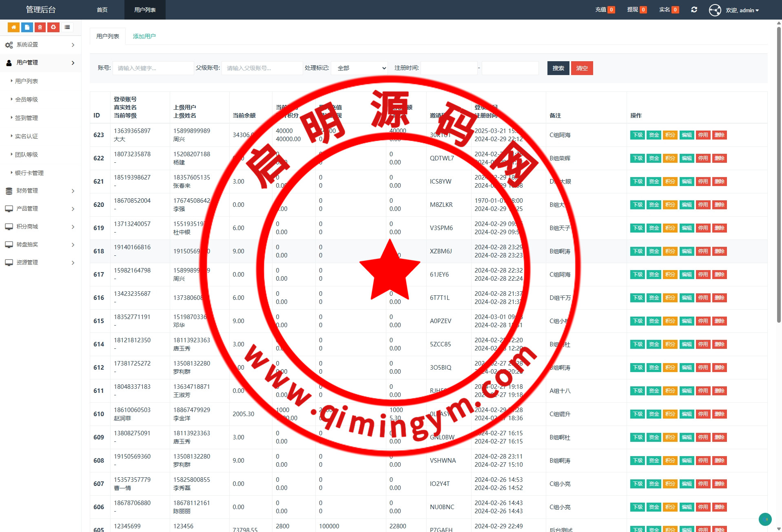Image resolution: width=782 pixels, height=532 pixels.
Task: Click the 账号 keyword input field
Action: point(153,68)
